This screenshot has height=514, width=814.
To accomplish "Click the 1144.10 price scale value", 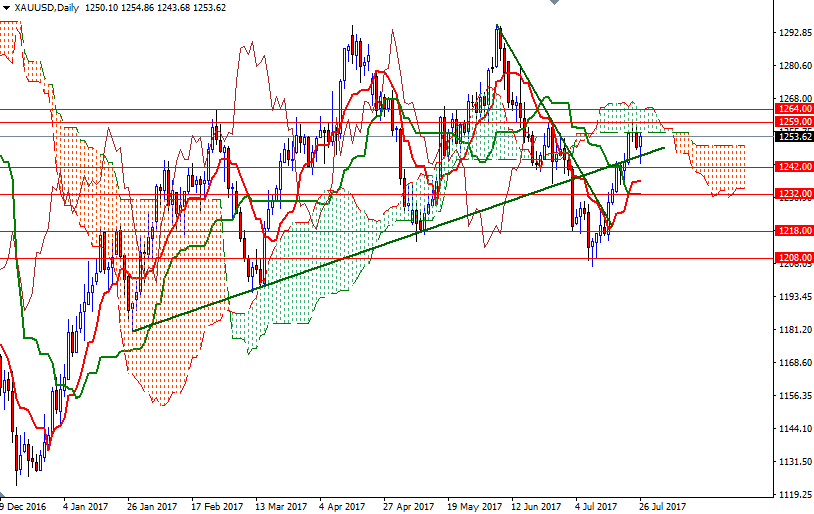I will click(x=795, y=428).
